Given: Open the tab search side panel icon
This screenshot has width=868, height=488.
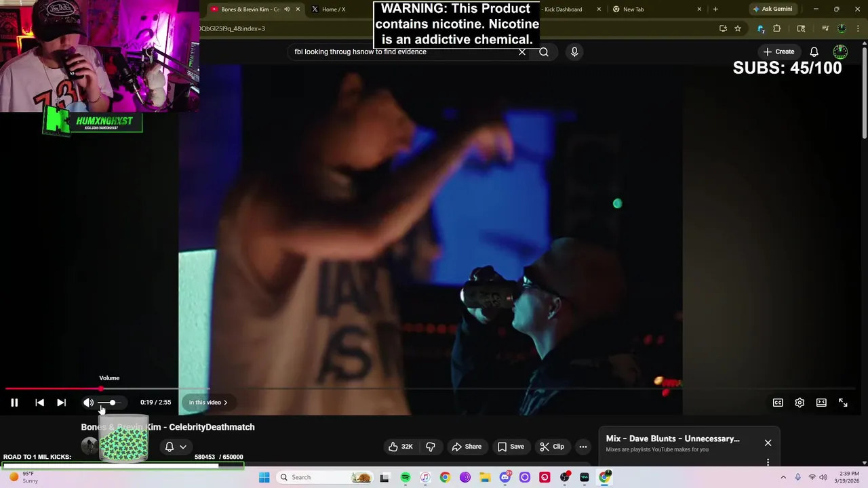Looking at the screenshot, I should coord(801,28).
